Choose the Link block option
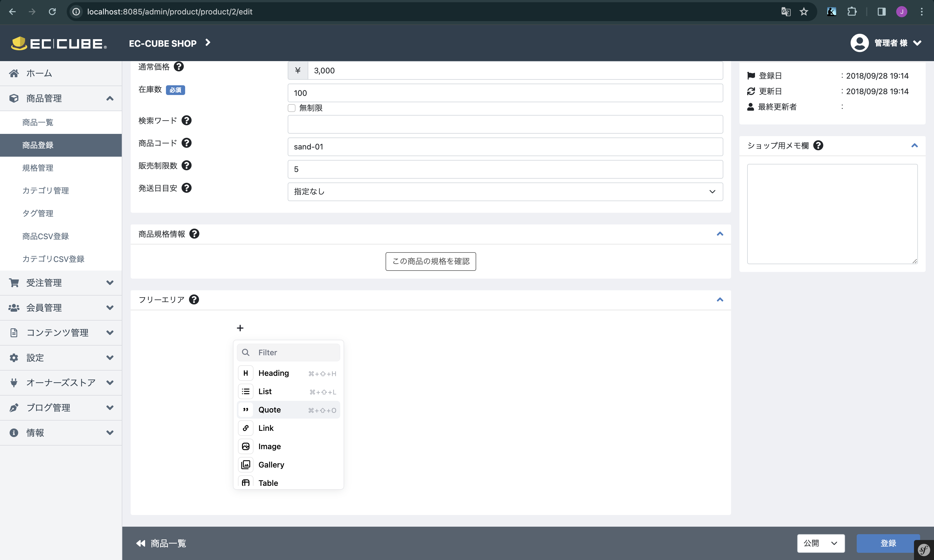This screenshot has height=560, width=934. [289, 428]
